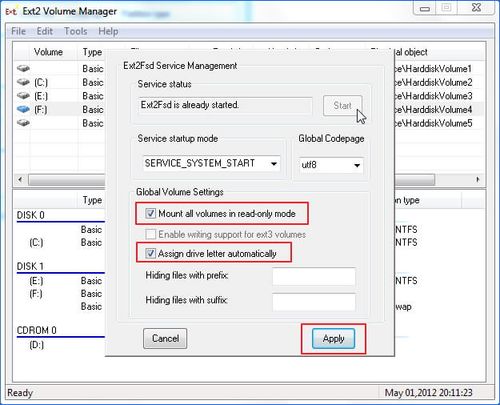Click the Cancel button
Viewport: 500px width, 405px height.
(x=165, y=339)
